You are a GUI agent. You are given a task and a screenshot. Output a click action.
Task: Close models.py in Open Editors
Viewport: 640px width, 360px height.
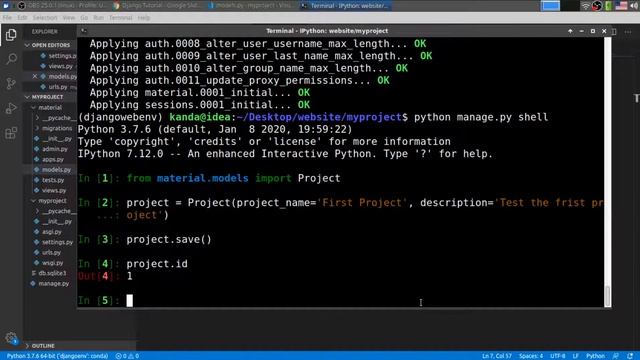tap(35, 76)
